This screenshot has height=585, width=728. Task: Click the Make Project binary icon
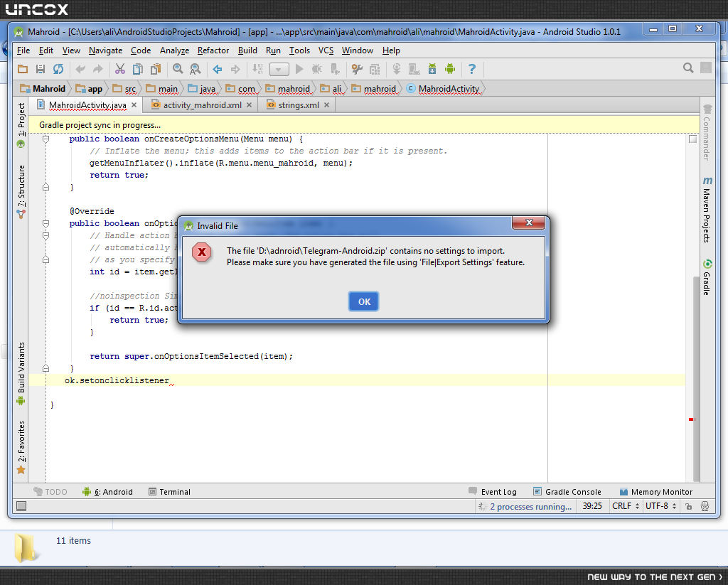tap(257, 69)
